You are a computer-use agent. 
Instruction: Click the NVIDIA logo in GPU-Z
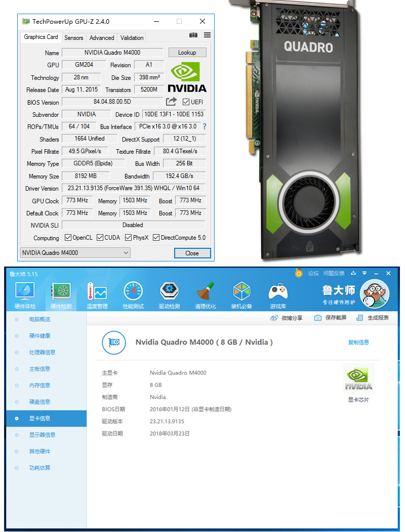click(x=187, y=77)
